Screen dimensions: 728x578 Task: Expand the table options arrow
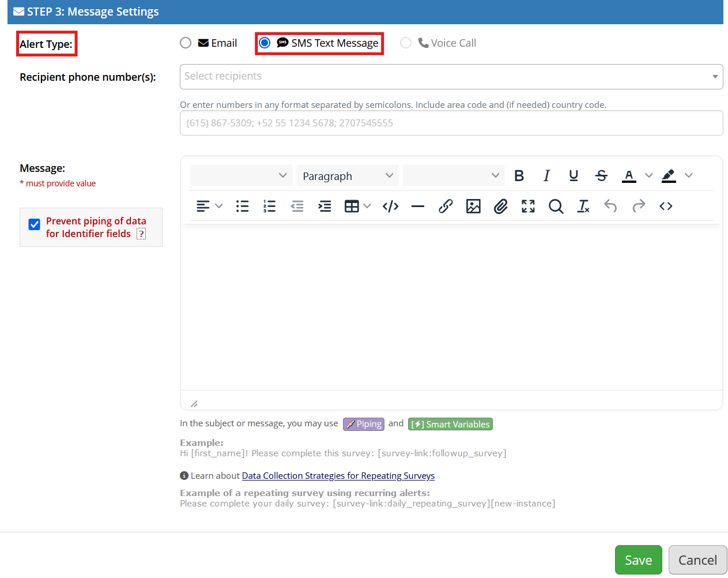(367, 206)
